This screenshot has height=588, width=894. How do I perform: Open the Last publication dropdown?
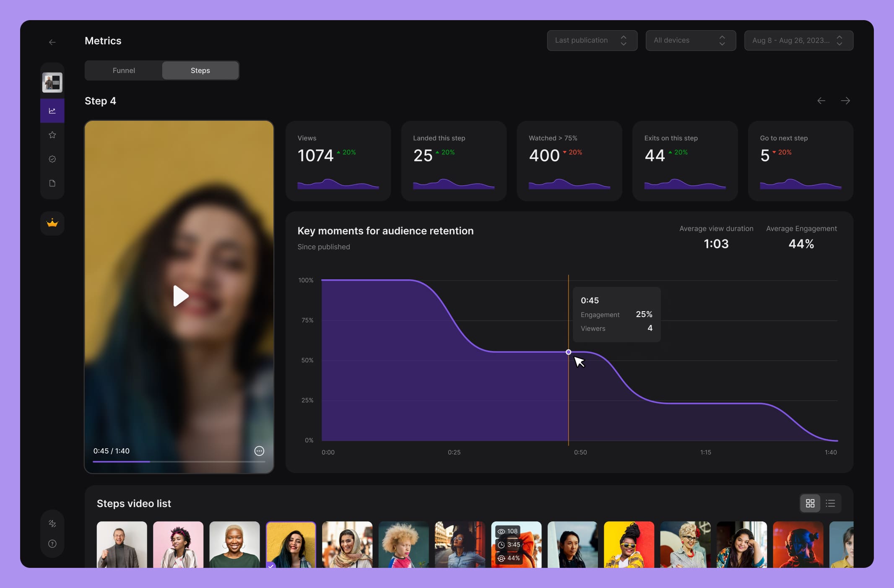pyautogui.click(x=592, y=40)
